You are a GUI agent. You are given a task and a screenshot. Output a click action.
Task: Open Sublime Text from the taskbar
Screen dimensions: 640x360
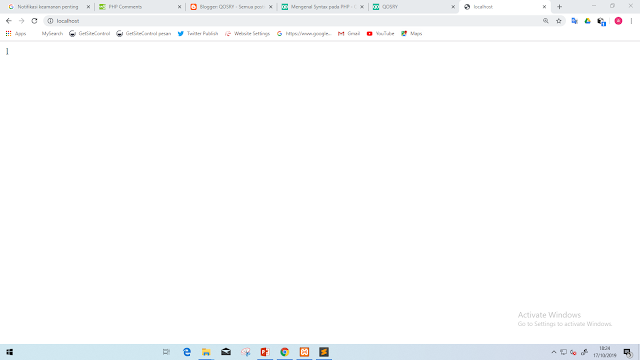[324, 352]
